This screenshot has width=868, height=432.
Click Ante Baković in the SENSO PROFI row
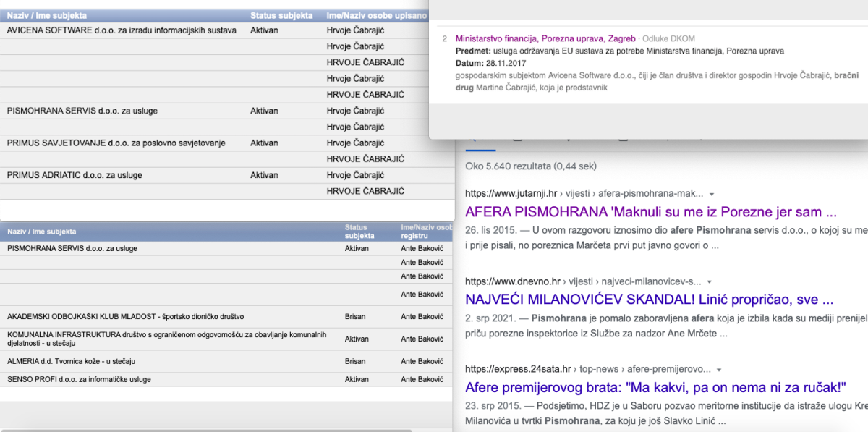click(422, 379)
